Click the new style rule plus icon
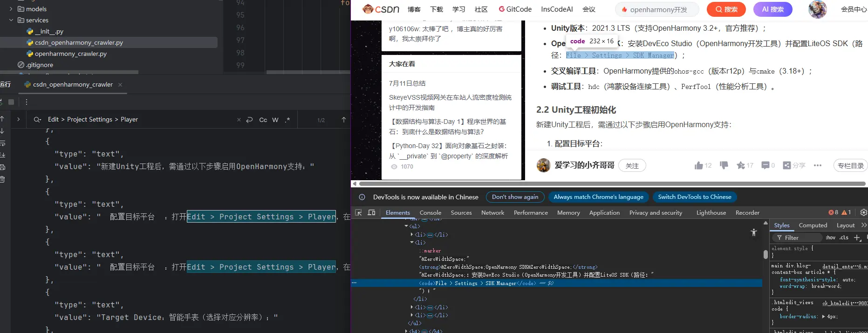The width and height of the screenshot is (868, 333). click(856, 238)
